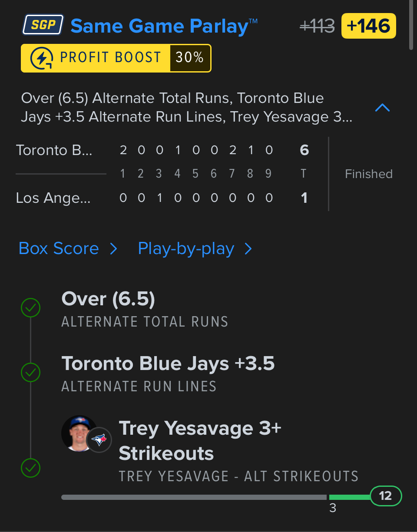Collapse the parlay details chevron
The image size is (417, 532).
382,108
